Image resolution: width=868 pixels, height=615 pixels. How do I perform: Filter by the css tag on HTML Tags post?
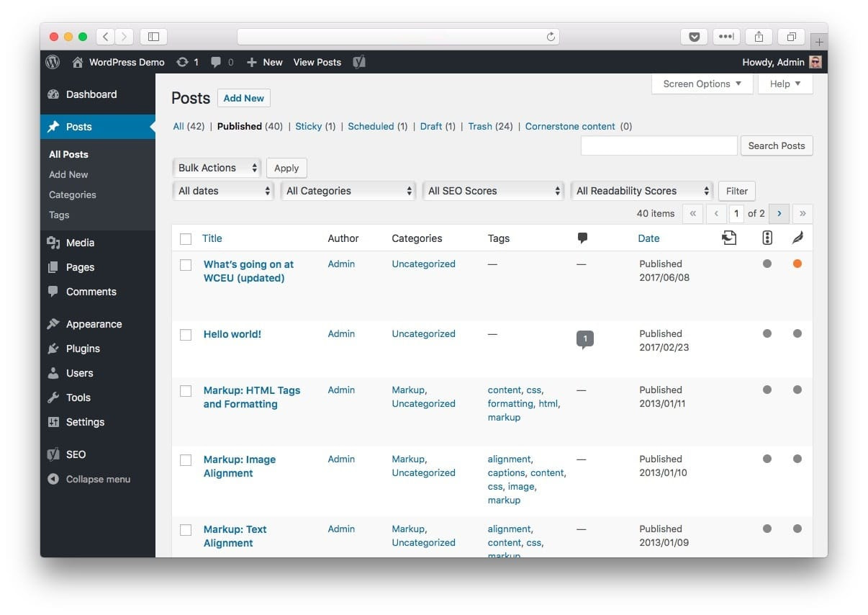click(x=533, y=390)
